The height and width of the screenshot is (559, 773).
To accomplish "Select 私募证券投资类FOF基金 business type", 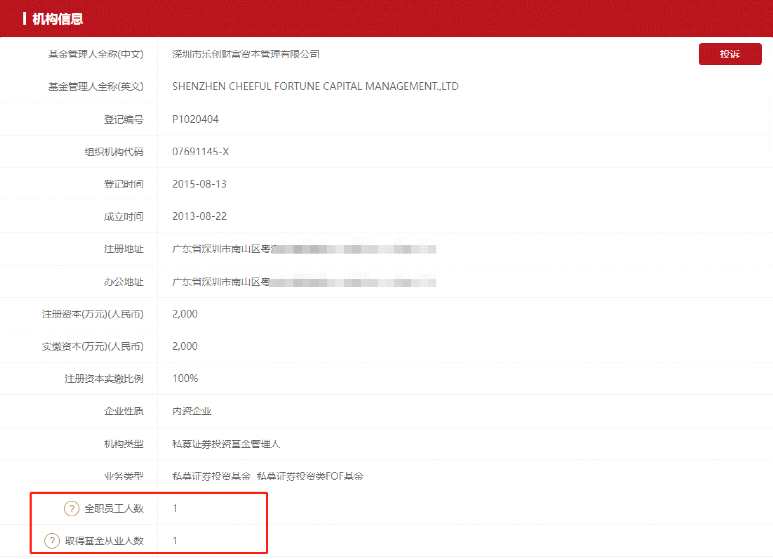I will click(x=310, y=476).
